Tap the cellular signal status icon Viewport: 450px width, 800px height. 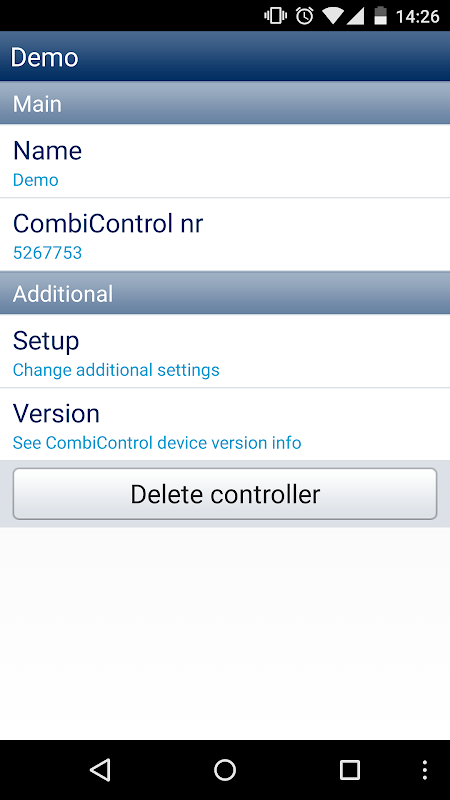[x=355, y=16]
